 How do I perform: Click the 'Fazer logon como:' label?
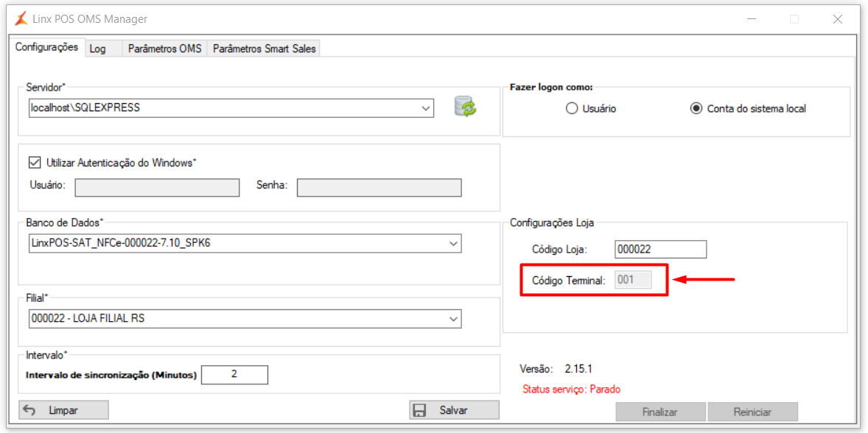tap(551, 88)
